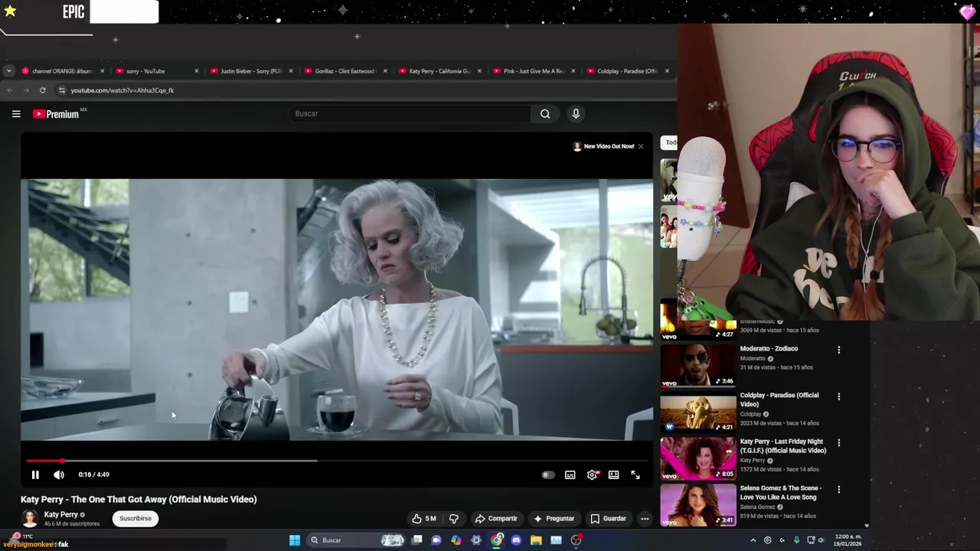
Task: Open the Windows Start menu
Action: pos(295,540)
